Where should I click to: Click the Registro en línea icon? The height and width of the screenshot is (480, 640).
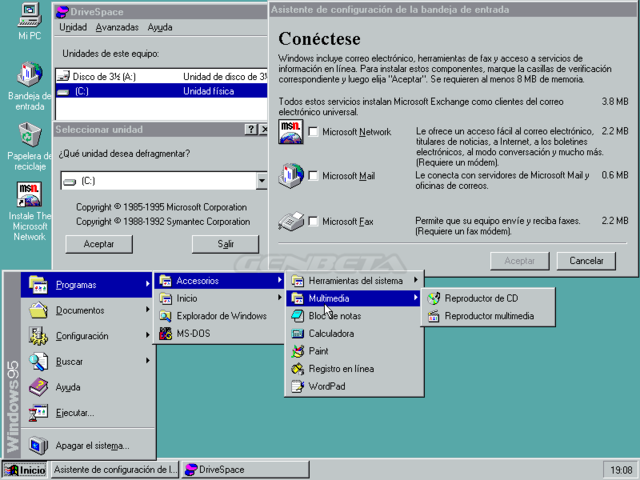[x=298, y=369]
